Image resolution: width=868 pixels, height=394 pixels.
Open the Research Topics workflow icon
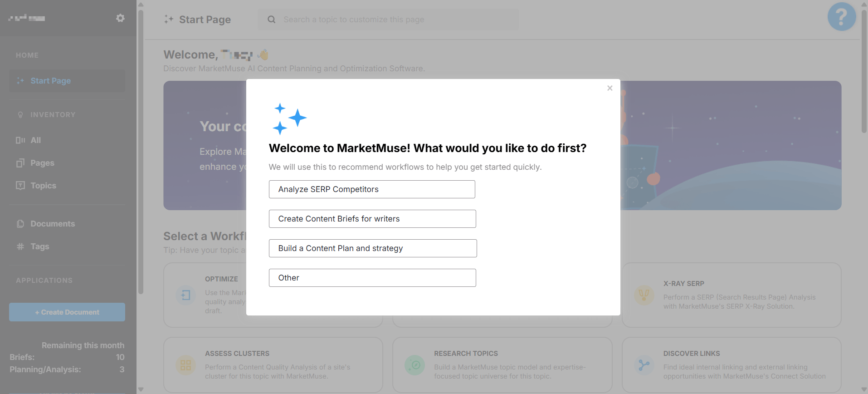tap(415, 365)
